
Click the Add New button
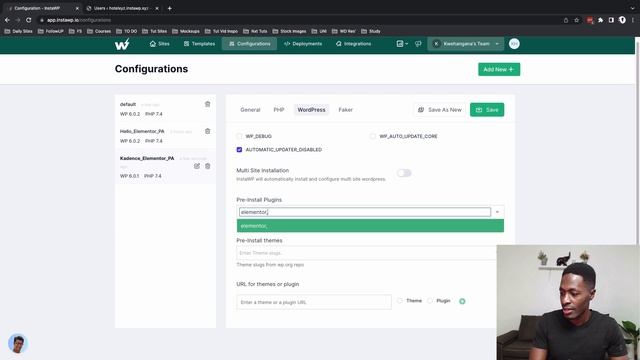pos(499,69)
